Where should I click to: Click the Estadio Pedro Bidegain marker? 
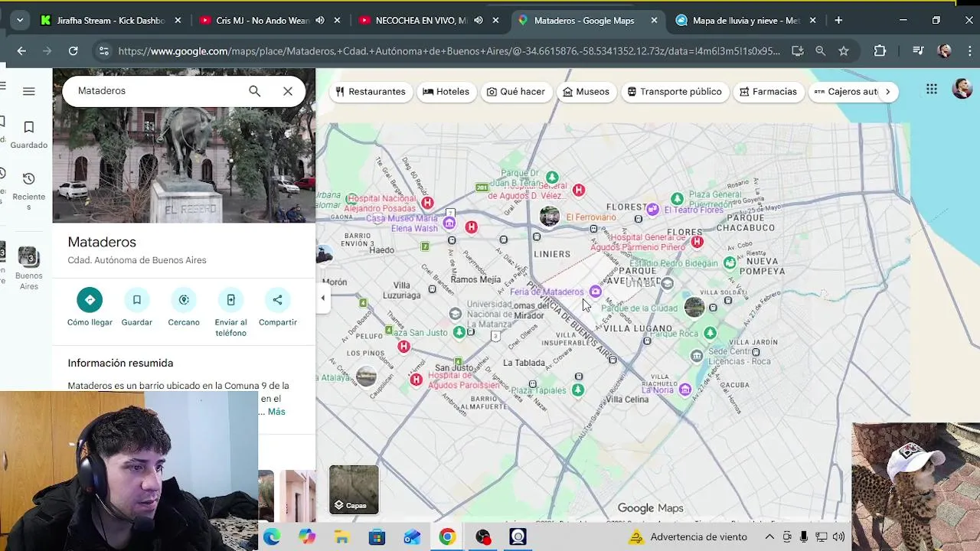pos(730,263)
